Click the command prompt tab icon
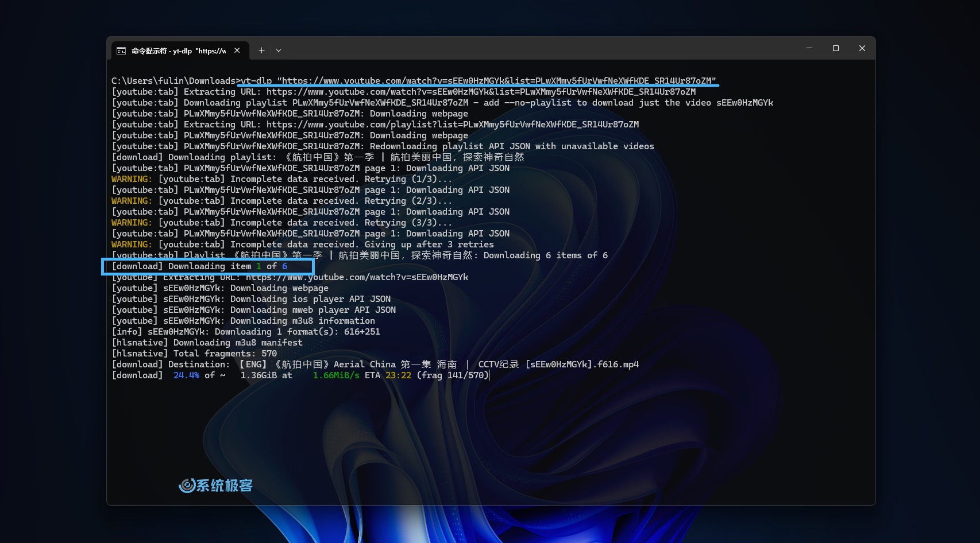The image size is (980, 543). 121,51
